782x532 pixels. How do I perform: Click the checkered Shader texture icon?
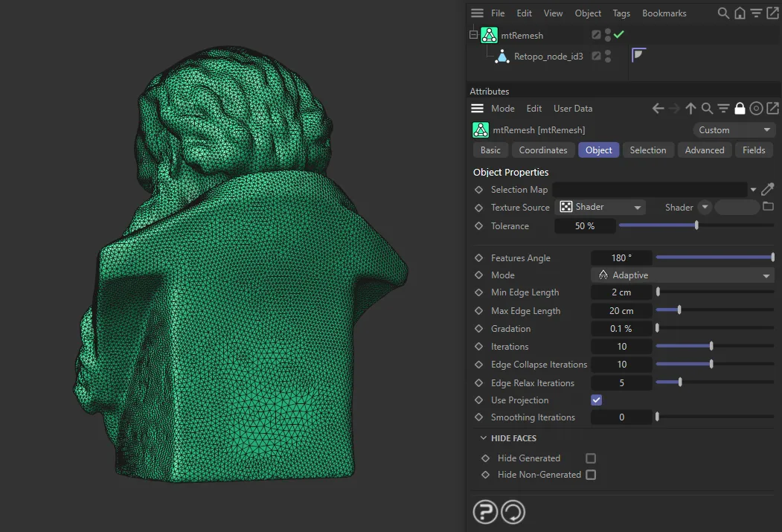[x=564, y=207]
